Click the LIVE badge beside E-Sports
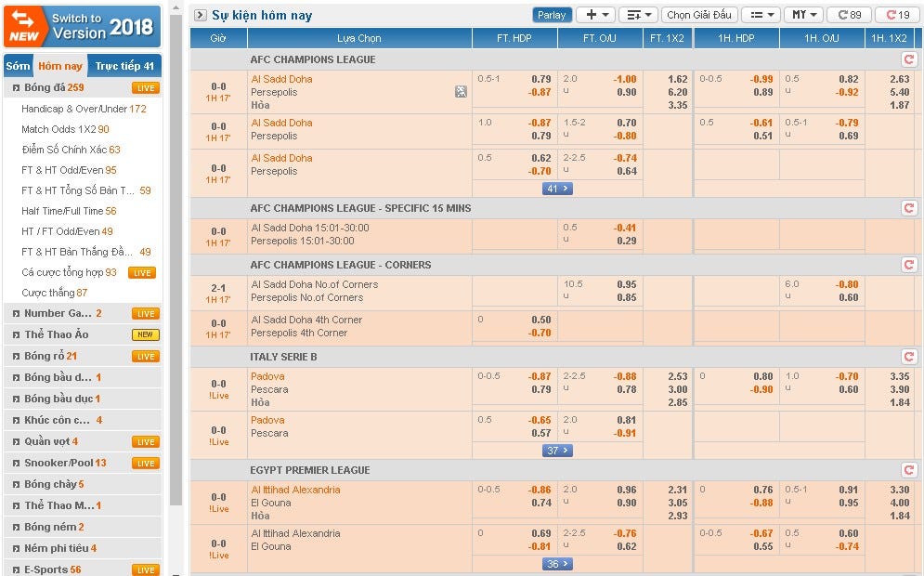Screen dimensions: 924x576 (x=146, y=569)
